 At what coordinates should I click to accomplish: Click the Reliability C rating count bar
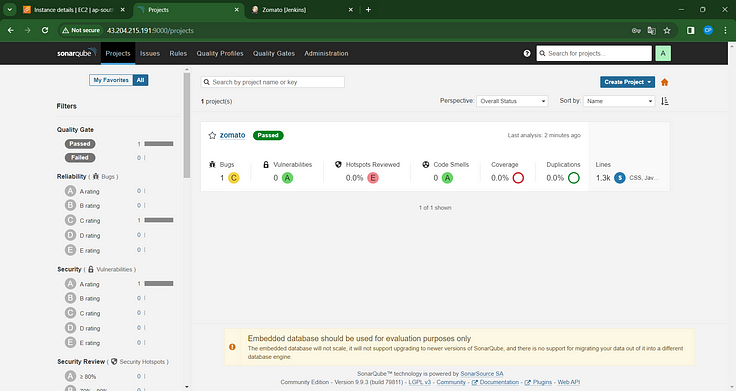pos(159,220)
